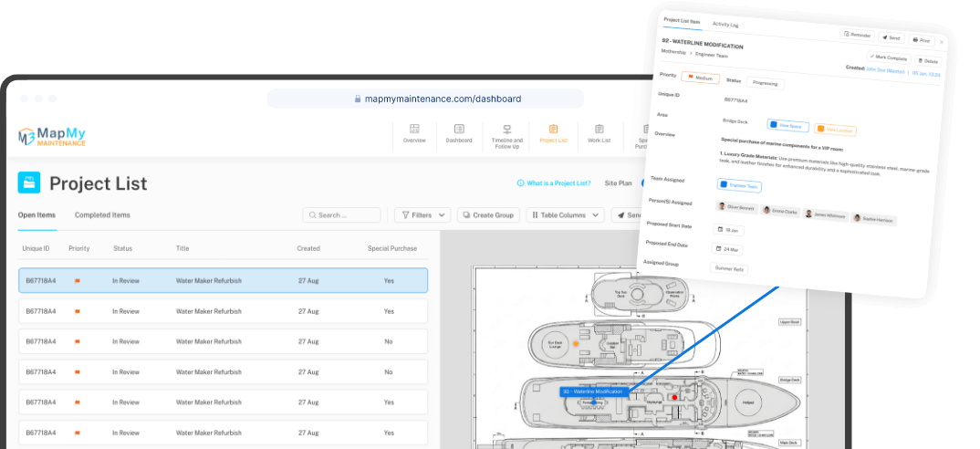Screen dimensions: 980x449
Task: Click the red marker on the Bridge Deck plan
Action: coord(674,397)
